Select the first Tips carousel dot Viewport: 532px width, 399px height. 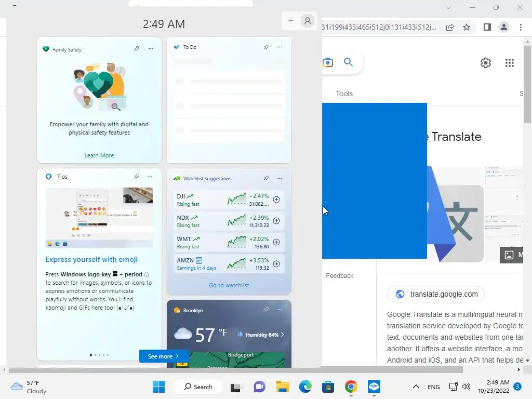click(x=90, y=355)
